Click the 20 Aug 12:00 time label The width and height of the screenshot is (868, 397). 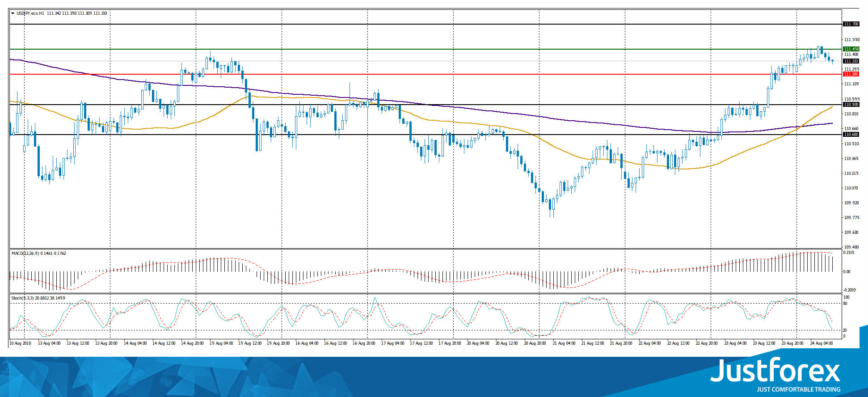[507, 343]
